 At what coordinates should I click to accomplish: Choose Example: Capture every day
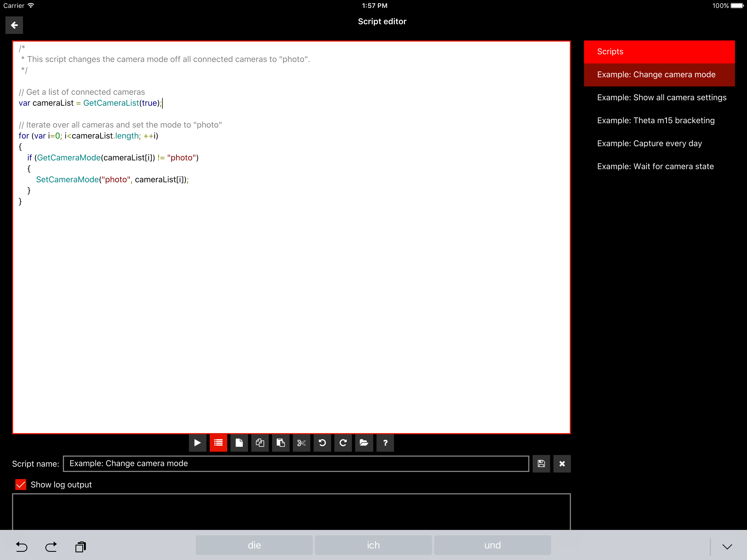point(649,144)
